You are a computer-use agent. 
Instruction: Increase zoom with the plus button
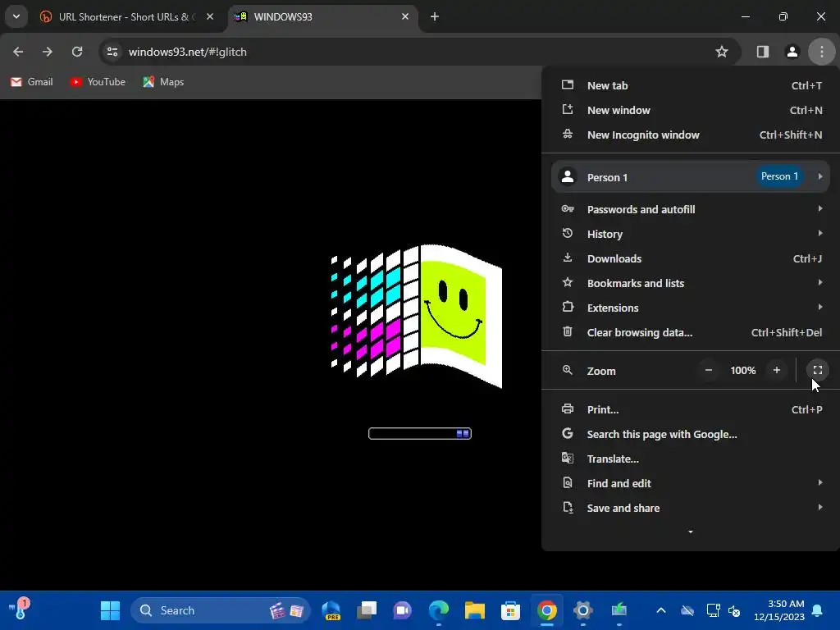coord(776,370)
